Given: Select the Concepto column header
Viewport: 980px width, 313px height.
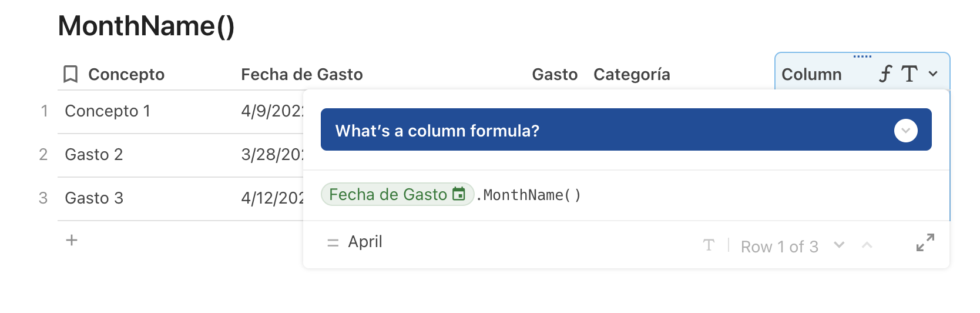Looking at the screenshot, I should click(x=126, y=75).
